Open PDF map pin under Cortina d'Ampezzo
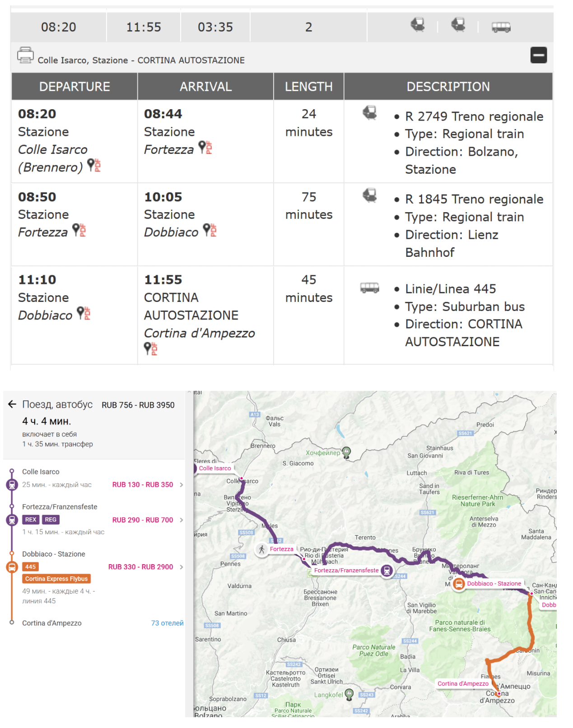This screenshot has width=573, height=728. pyautogui.click(x=151, y=348)
